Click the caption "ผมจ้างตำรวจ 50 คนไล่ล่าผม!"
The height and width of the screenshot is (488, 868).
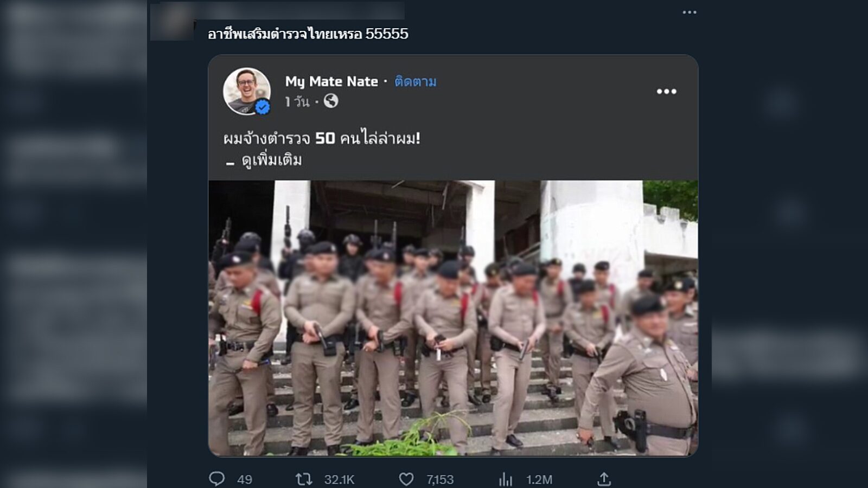point(322,138)
